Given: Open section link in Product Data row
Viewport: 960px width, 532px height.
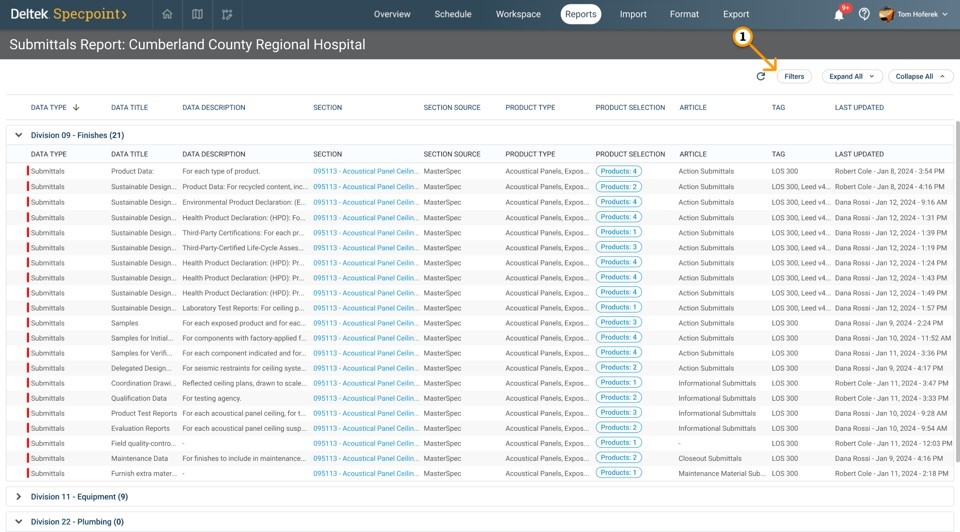Looking at the screenshot, I should pyautogui.click(x=365, y=172).
